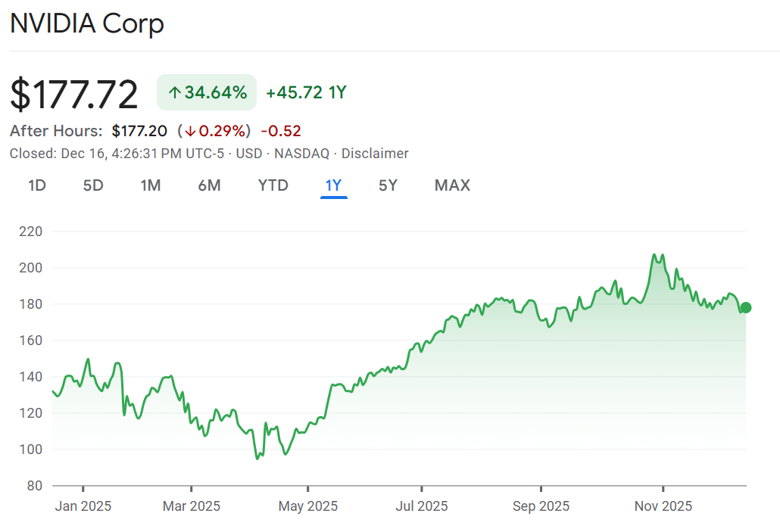Click the $177.72 current price
Viewport: 780px width, 532px height.
74,95
